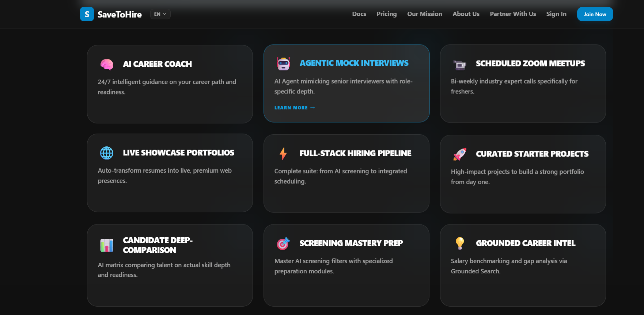Click the Scheduled Zoom Meetups heading
This screenshot has width=644, height=315.
(x=530, y=64)
